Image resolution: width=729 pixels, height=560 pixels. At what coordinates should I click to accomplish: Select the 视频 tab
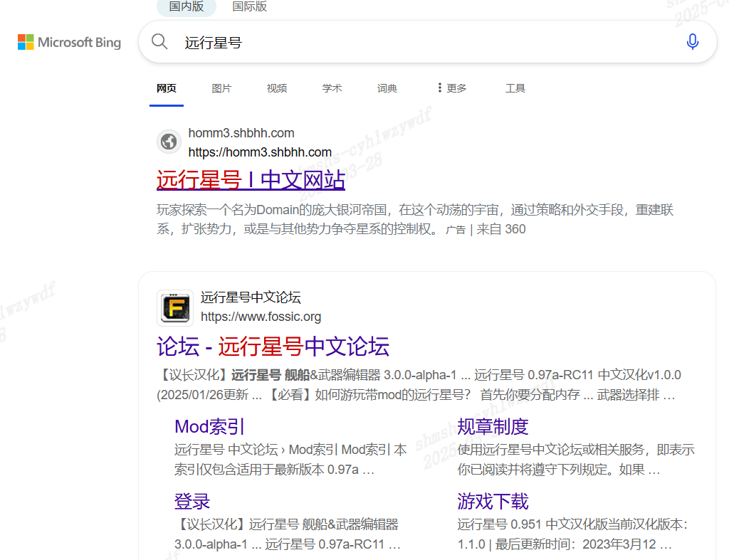[276, 88]
